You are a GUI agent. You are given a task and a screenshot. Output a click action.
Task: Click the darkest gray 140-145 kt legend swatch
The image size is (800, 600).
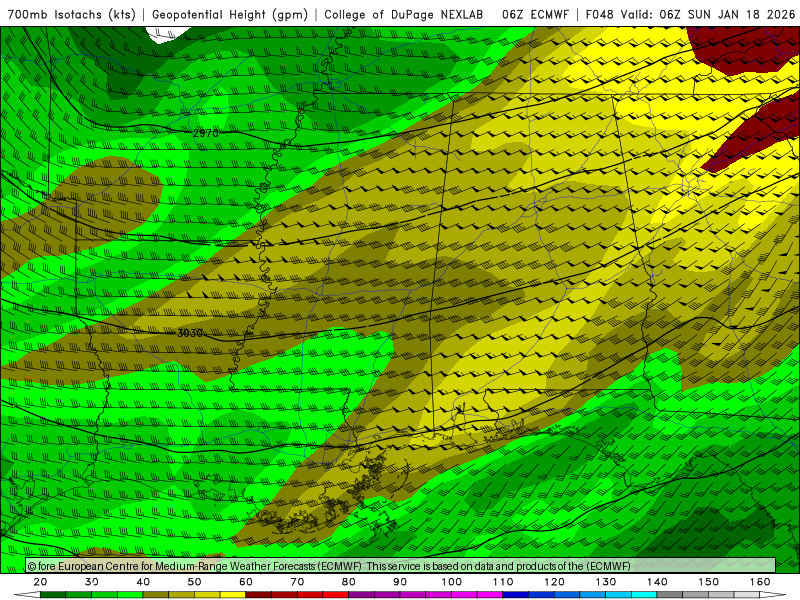coord(670,594)
